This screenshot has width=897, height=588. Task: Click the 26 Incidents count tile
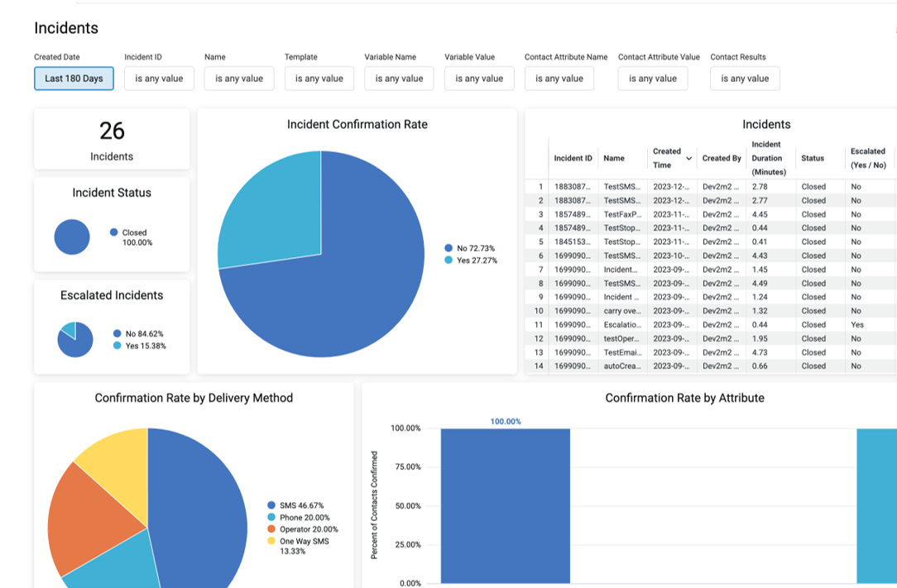pyautogui.click(x=112, y=139)
